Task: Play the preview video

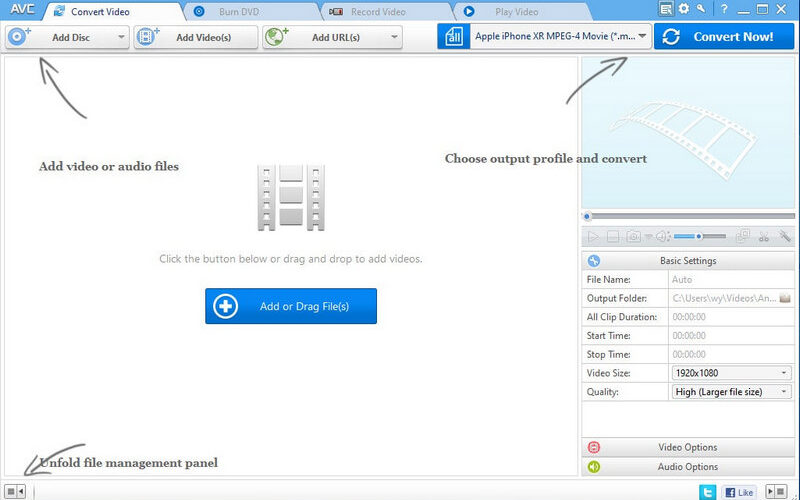Action: (x=593, y=237)
